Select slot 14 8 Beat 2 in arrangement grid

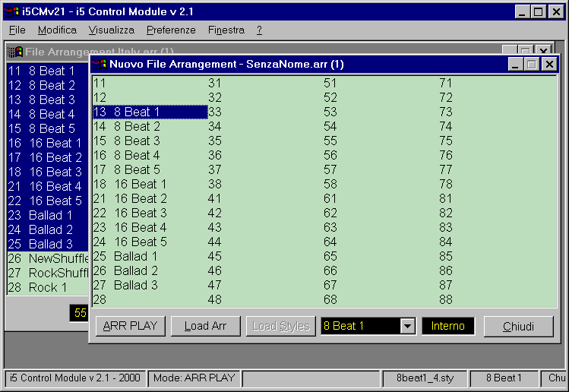click(x=137, y=126)
